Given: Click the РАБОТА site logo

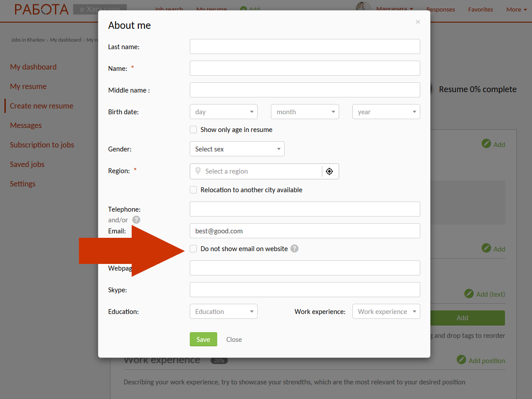Looking at the screenshot, I should (x=42, y=9).
